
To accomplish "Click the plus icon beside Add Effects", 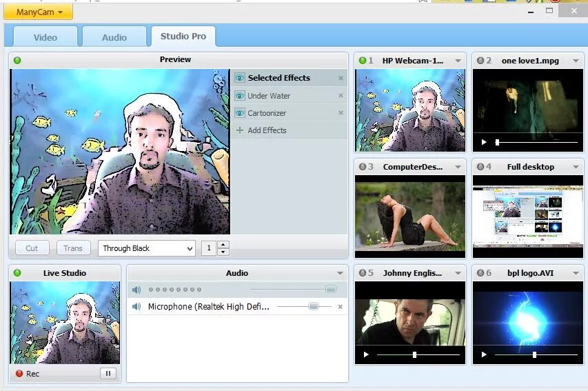I will (240, 130).
